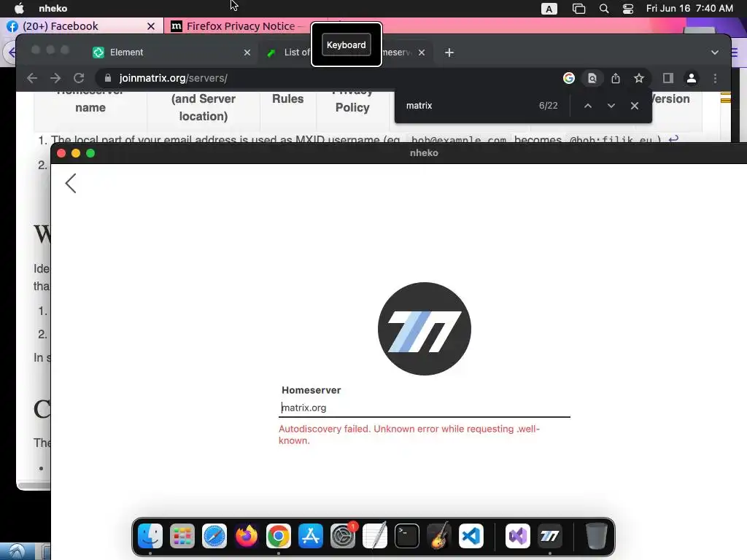747x560 pixels.
Task: Open the Apple menu
Action: (19, 9)
